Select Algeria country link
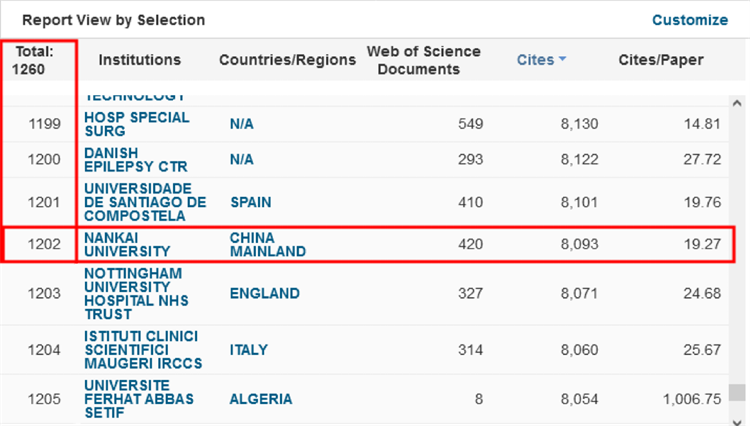This screenshot has height=426, width=750. (260, 399)
